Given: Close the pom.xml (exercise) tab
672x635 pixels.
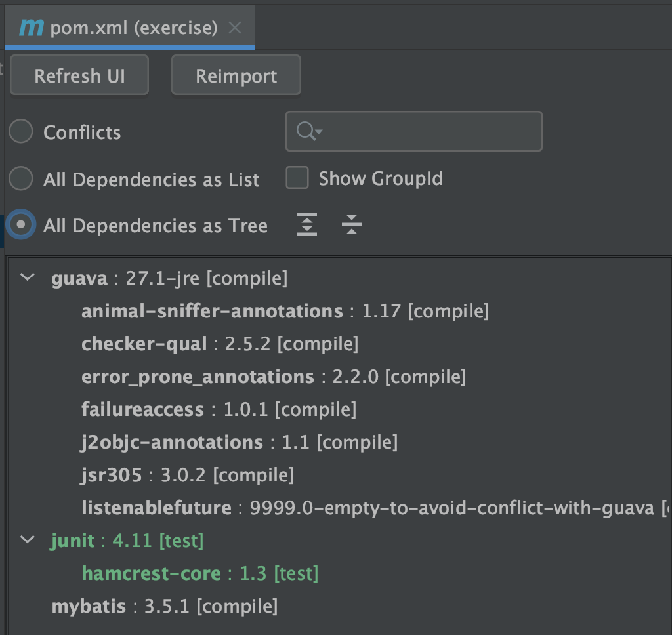Looking at the screenshot, I should [235, 28].
